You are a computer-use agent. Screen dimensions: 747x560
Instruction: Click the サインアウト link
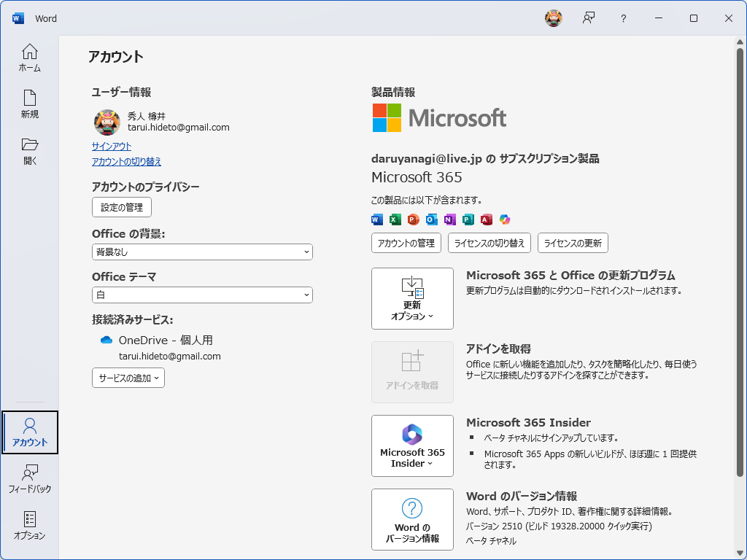tap(113, 147)
